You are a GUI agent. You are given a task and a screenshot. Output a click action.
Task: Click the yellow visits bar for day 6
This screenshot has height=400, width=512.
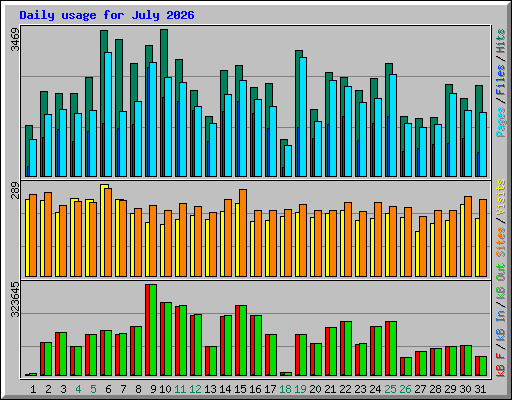[x=103, y=230]
